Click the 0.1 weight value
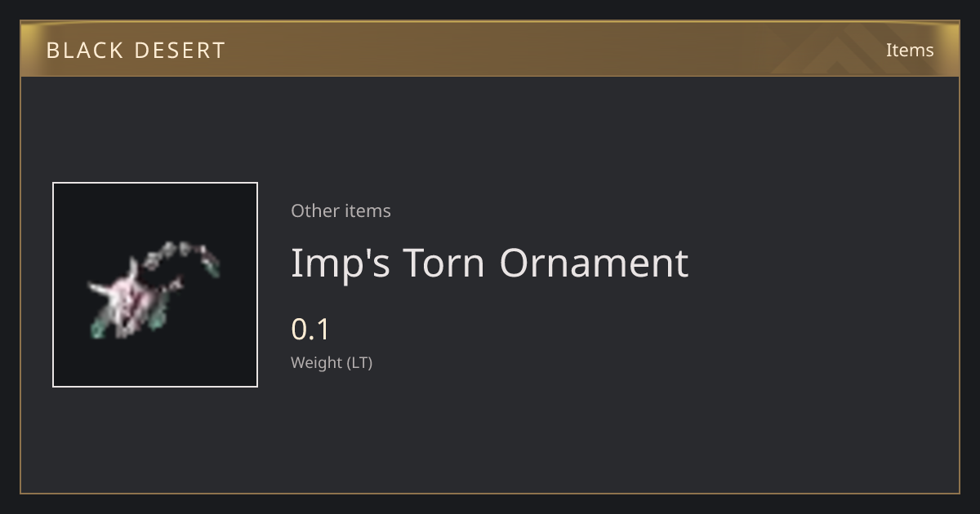 [310, 330]
